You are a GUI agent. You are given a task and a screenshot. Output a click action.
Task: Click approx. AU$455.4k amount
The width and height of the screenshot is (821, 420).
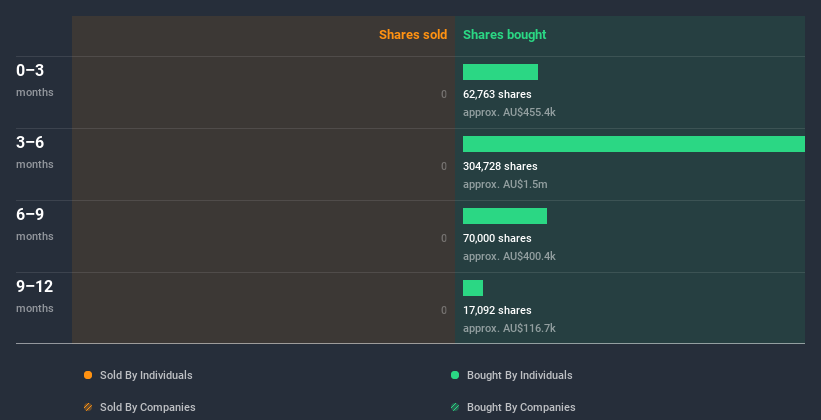pyautogui.click(x=509, y=113)
